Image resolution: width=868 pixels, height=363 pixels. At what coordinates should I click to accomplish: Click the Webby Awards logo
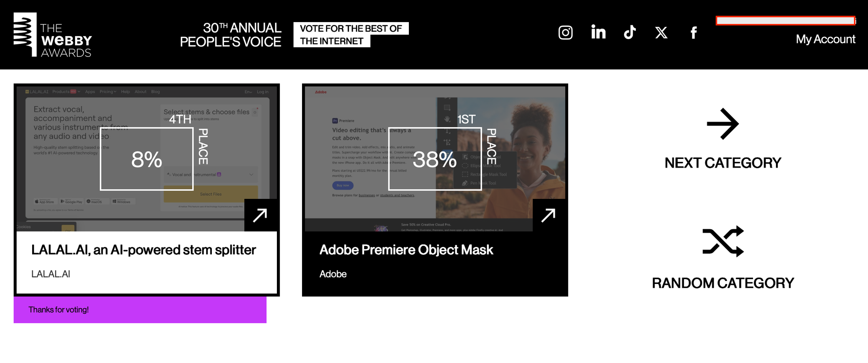(53, 35)
